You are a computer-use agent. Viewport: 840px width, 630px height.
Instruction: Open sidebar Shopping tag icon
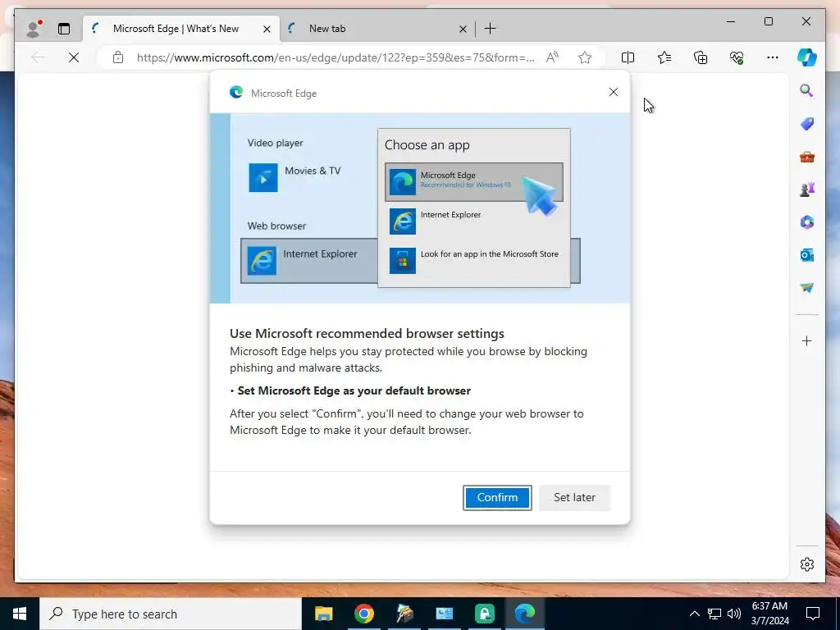(807, 124)
